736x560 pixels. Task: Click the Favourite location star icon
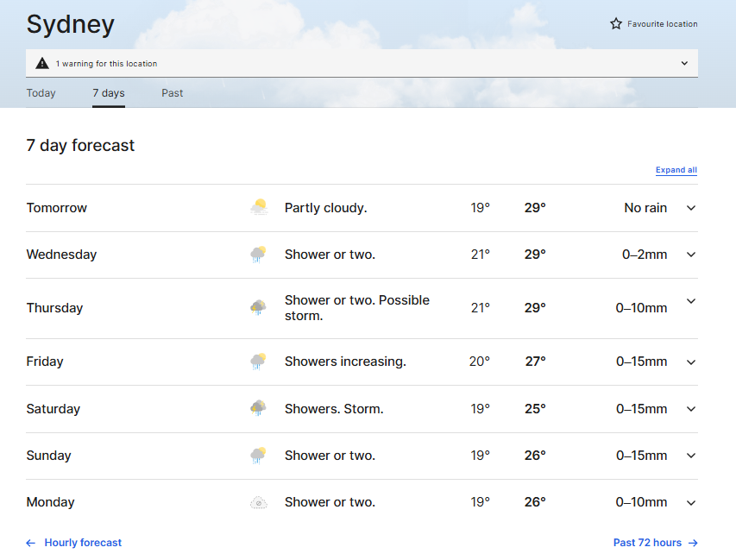click(616, 24)
